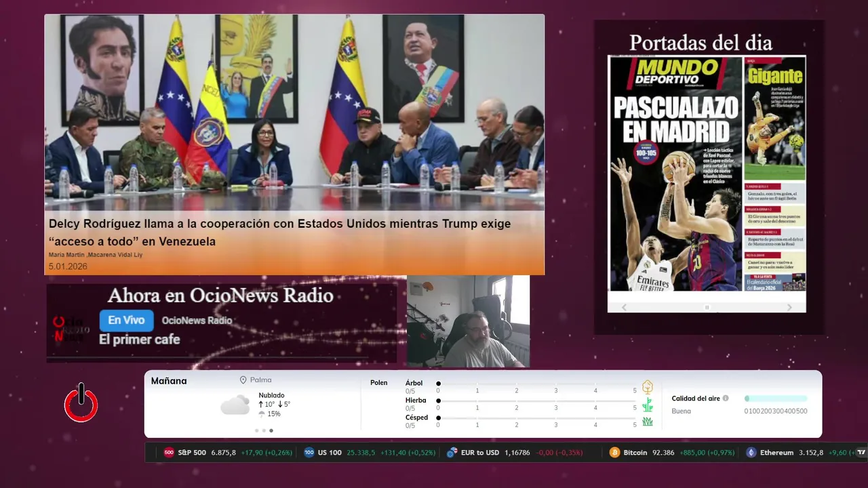Click the Árbol pollen level slider
This screenshot has width=868, height=488.
(x=536, y=384)
